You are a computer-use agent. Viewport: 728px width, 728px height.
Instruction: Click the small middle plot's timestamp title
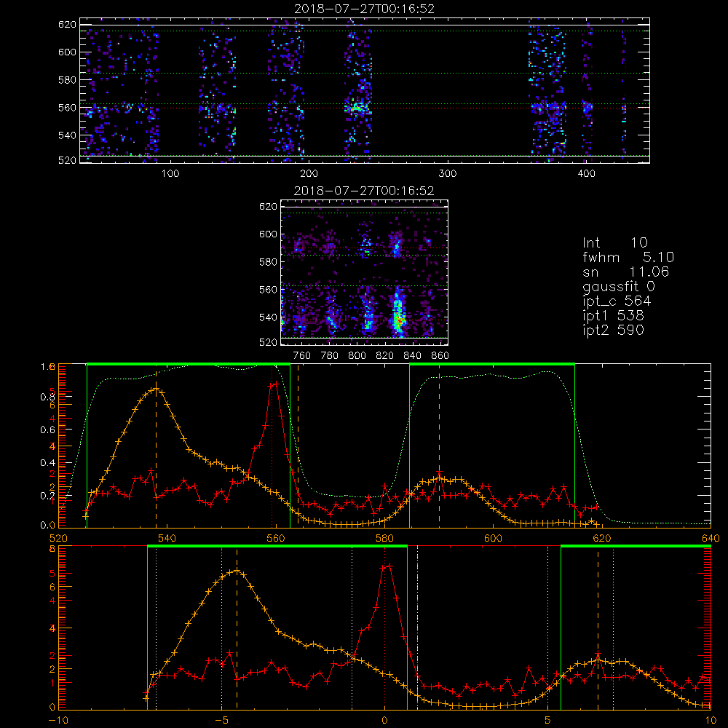[364, 191]
